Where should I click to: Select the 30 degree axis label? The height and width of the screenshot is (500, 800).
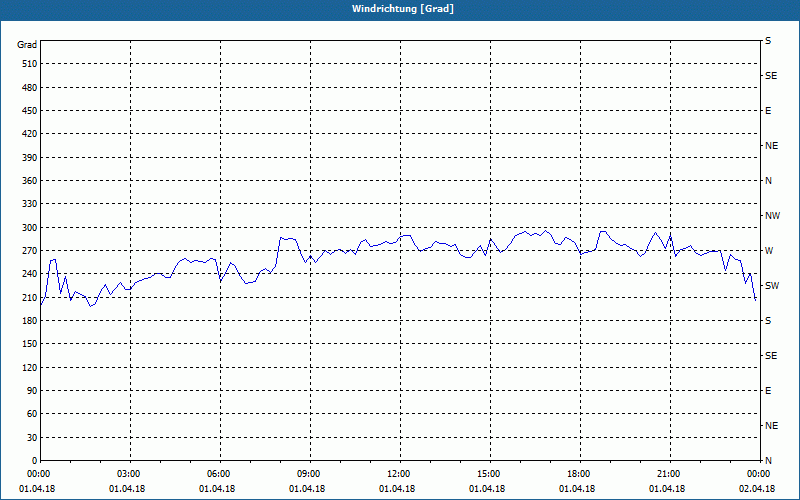(x=32, y=438)
